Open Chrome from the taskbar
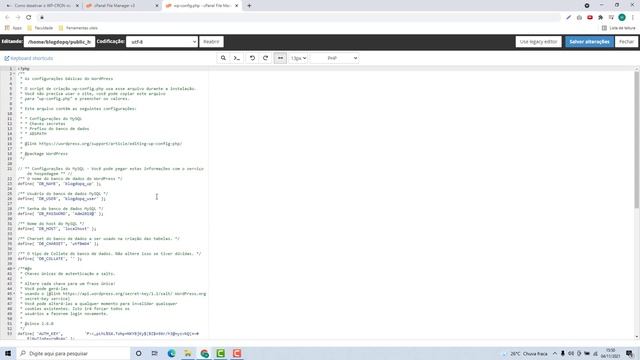 pos(204,353)
